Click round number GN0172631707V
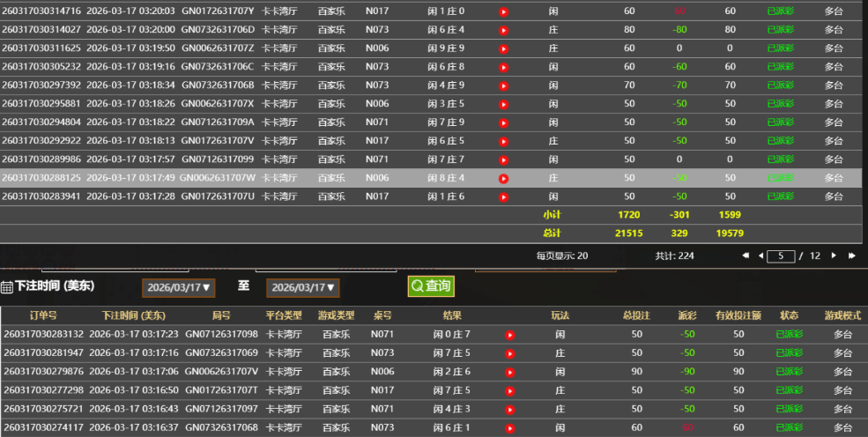This screenshot has width=868, height=437. coord(218,140)
